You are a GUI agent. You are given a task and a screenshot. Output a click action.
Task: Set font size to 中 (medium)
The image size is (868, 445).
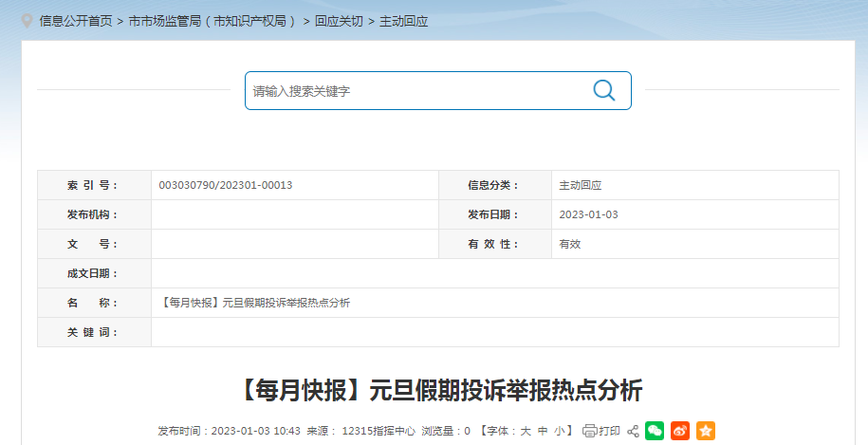click(x=543, y=431)
